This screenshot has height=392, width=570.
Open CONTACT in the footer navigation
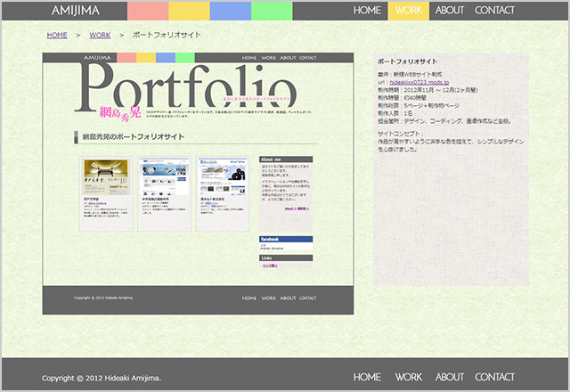(495, 377)
